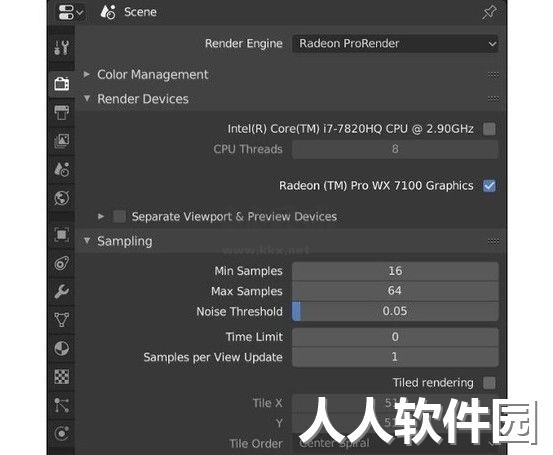Open the Modifiers wrench tab

click(x=62, y=292)
